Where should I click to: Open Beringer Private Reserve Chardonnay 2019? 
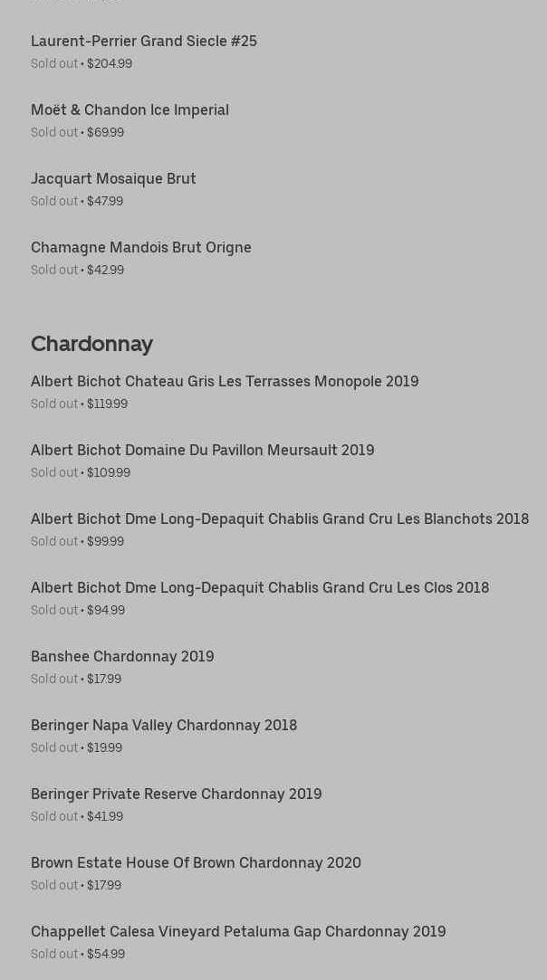click(x=176, y=794)
